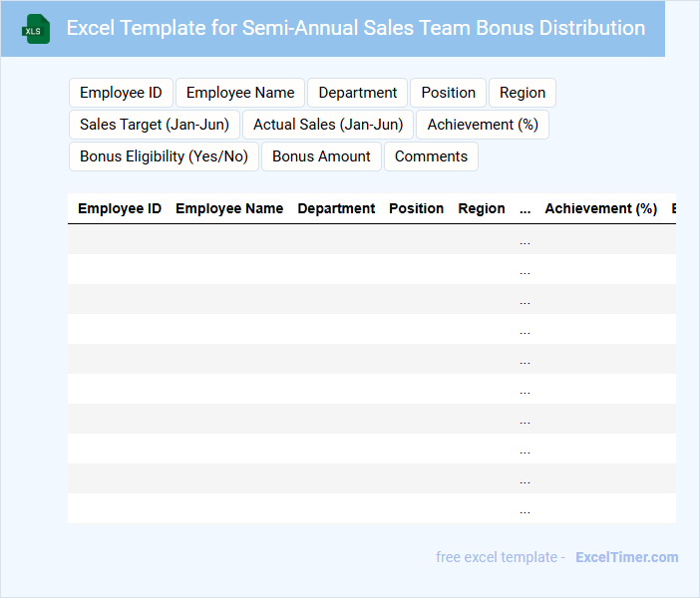Select the Employee Name tag
This screenshot has height=598, width=700.
(240, 93)
